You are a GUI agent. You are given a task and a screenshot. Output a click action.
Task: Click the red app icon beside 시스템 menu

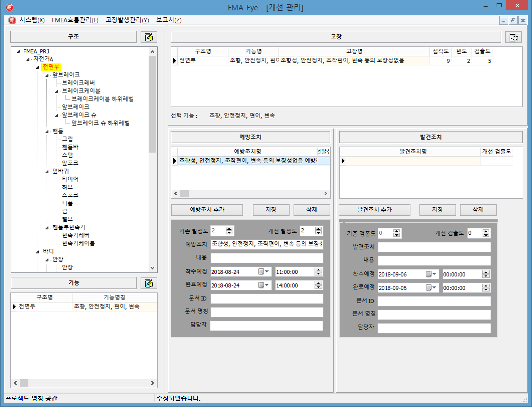click(12, 20)
